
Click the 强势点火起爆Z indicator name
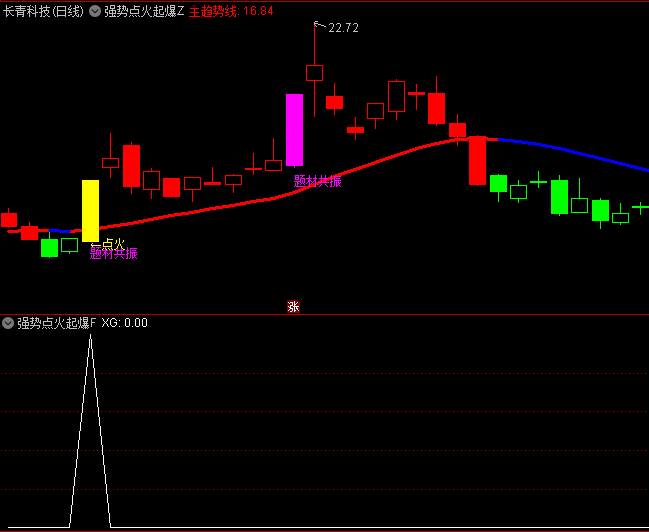click(144, 11)
